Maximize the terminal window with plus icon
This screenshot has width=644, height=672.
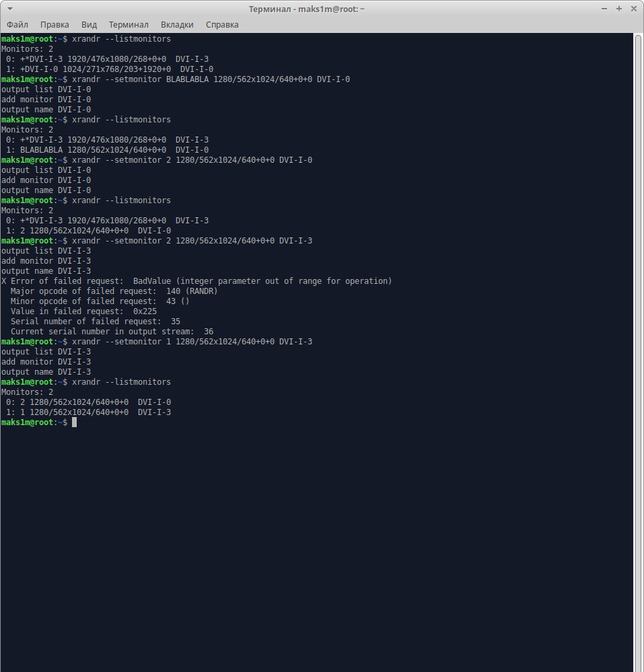[618, 9]
